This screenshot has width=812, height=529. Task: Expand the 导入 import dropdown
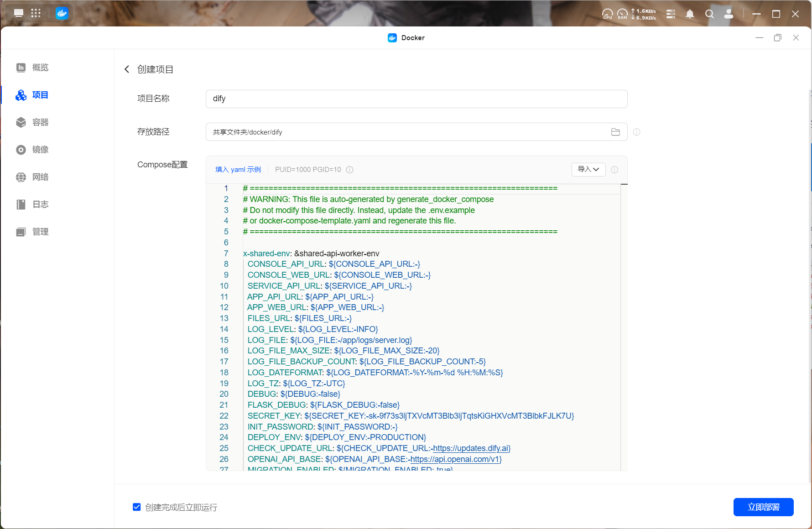tap(588, 170)
